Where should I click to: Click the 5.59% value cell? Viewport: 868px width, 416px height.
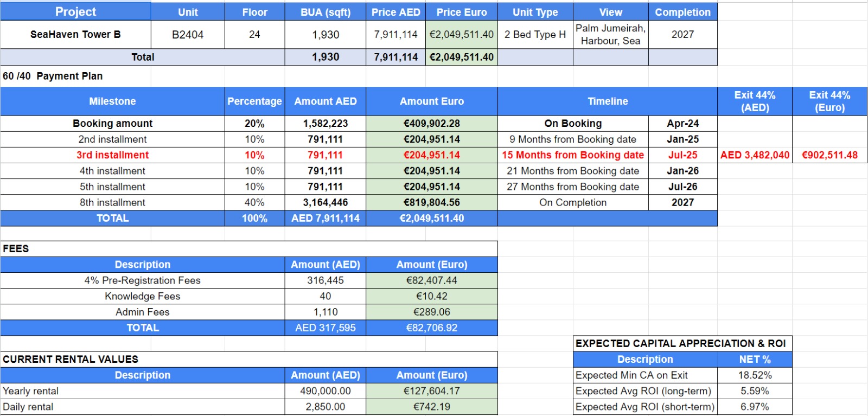755,391
